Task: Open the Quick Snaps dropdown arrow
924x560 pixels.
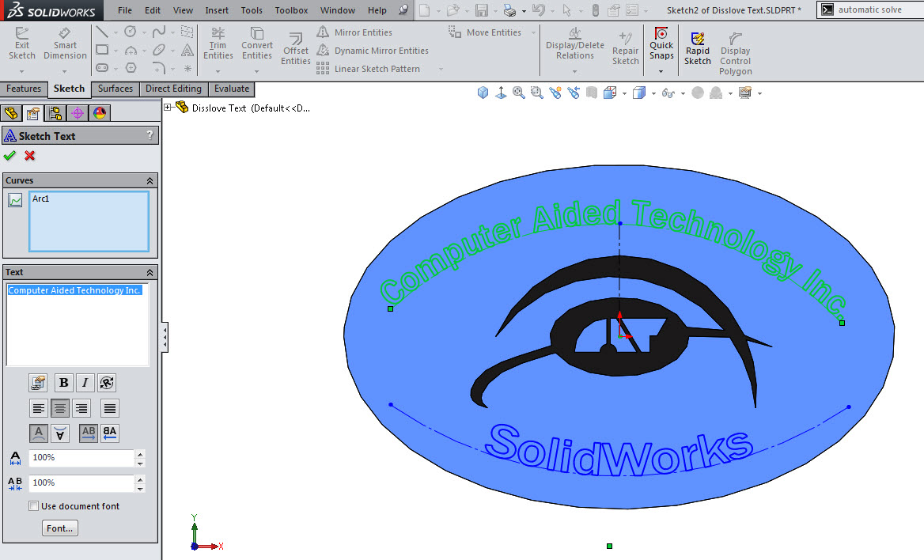Action: pos(661,71)
